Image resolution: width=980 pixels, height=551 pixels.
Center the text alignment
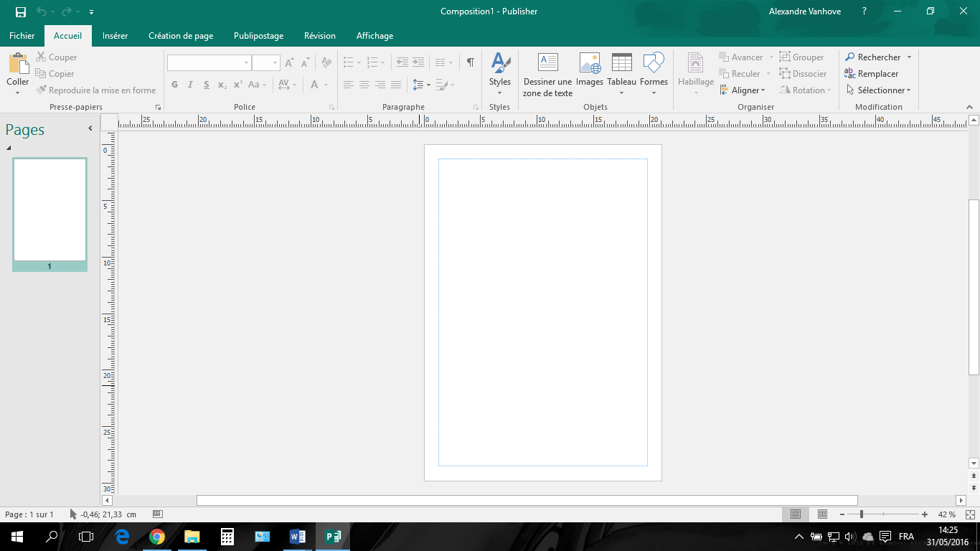pos(364,85)
